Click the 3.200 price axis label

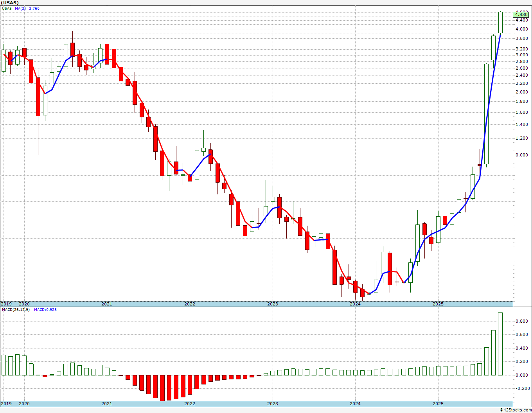point(521,49)
